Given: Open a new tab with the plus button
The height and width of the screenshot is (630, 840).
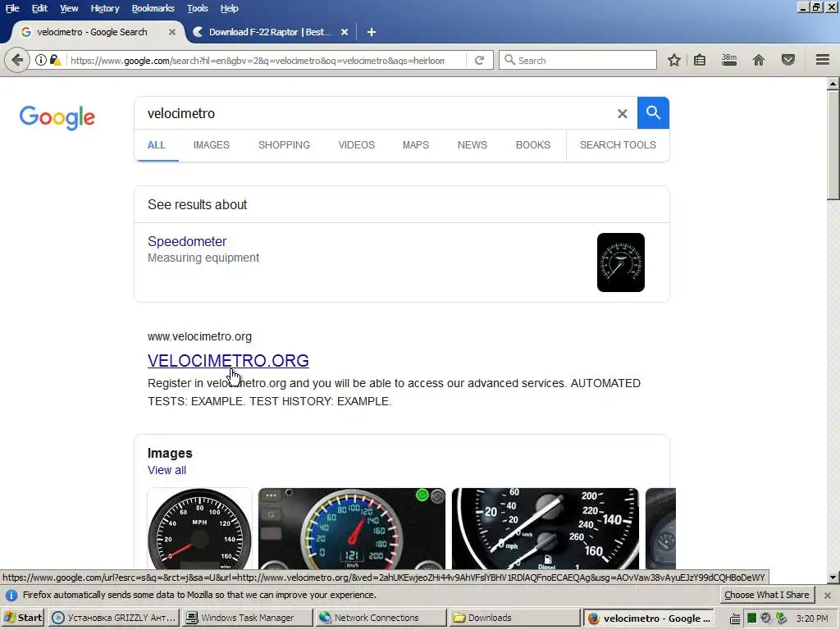Looking at the screenshot, I should (372, 32).
